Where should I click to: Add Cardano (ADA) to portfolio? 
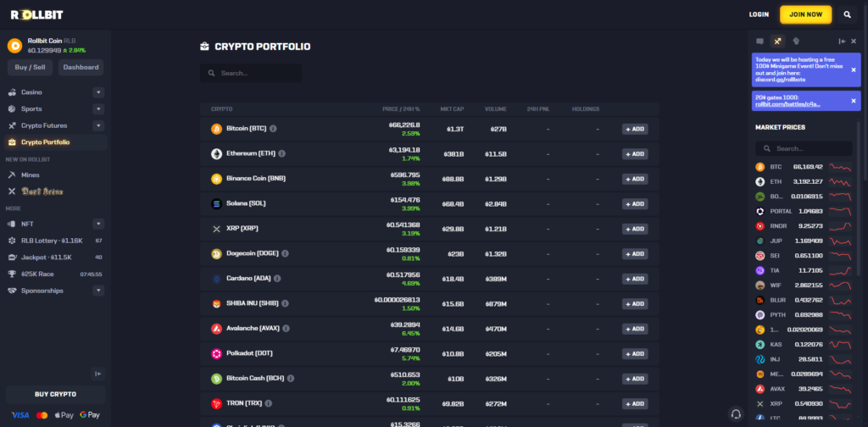[635, 279]
